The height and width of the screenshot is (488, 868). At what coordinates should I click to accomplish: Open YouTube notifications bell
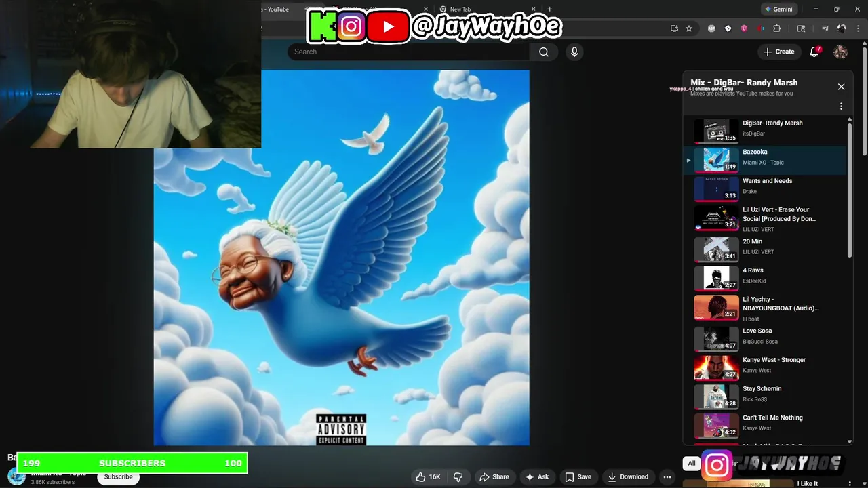[x=815, y=52]
